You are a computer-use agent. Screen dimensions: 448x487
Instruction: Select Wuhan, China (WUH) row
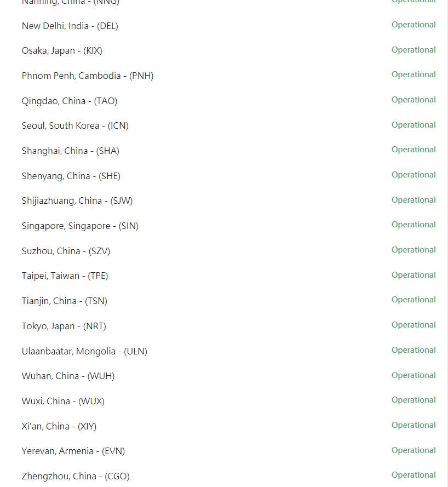click(68, 376)
